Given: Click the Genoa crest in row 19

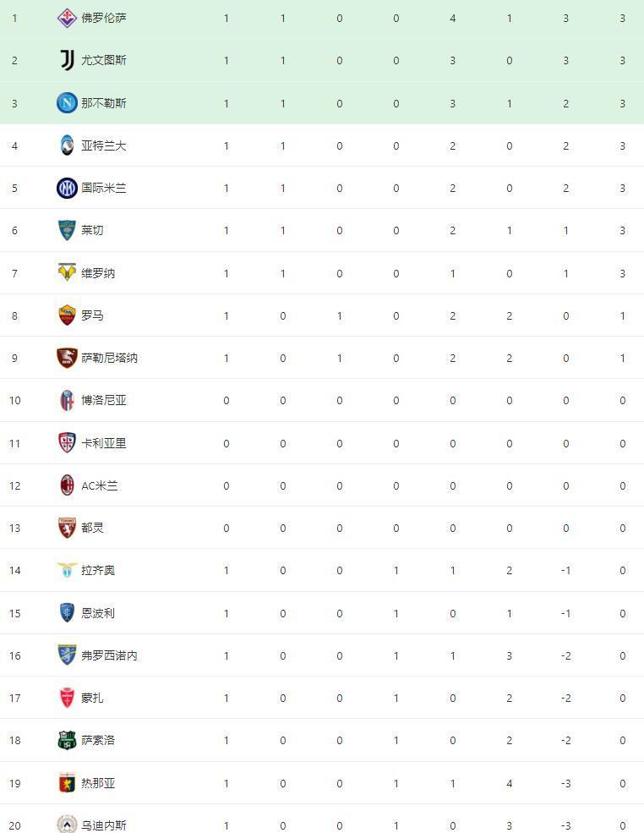Looking at the screenshot, I should pyautogui.click(x=67, y=783).
